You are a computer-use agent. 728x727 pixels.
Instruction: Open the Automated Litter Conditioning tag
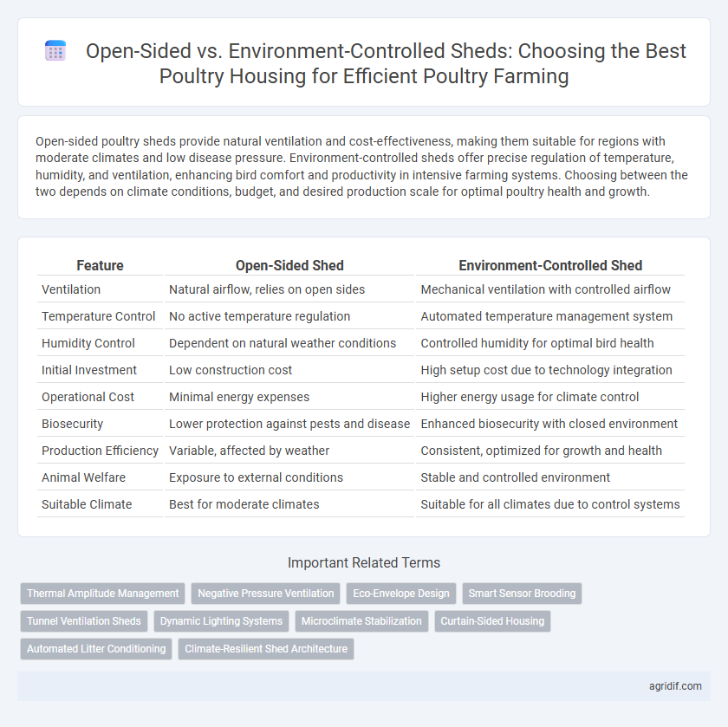tap(96, 649)
